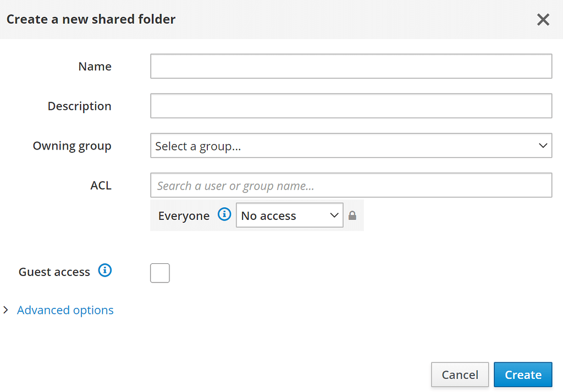
Task: Click inside the Name input field
Action: click(x=351, y=66)
